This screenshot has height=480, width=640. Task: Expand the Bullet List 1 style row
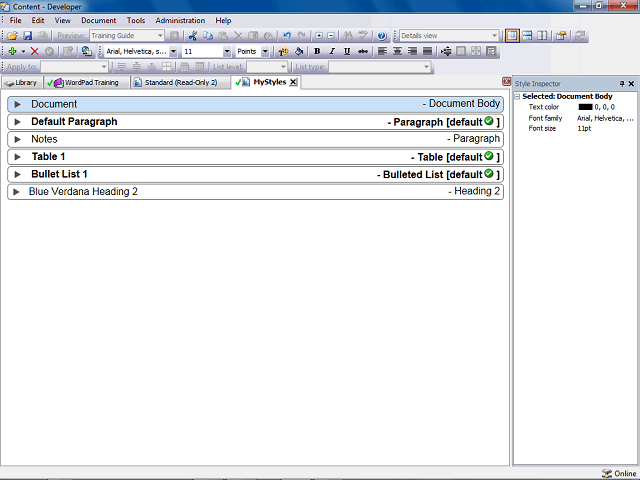(18, 175)
